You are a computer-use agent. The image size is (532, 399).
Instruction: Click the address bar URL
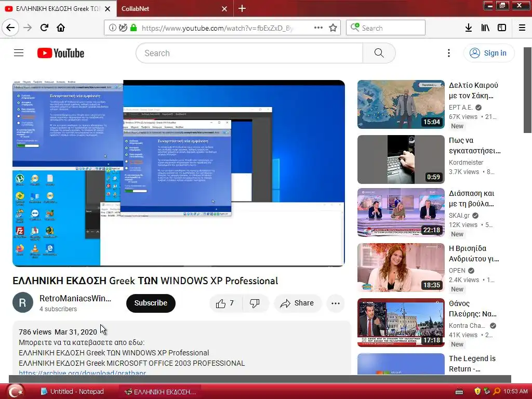pyautogui.click(x=217, y=28)
